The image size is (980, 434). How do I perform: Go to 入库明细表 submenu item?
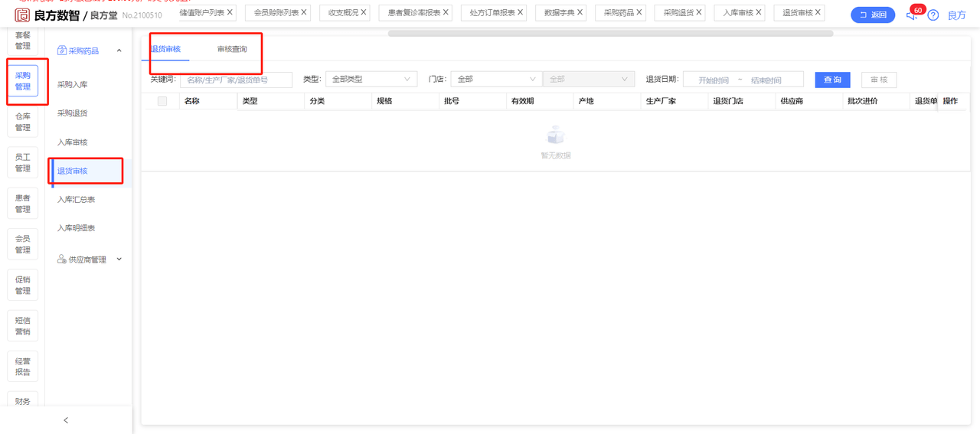click(77, 228)
